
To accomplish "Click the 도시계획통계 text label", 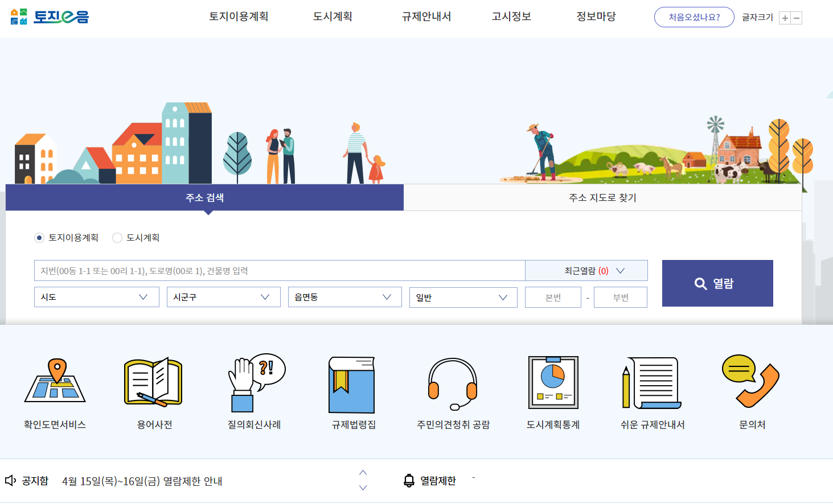I will [x=553, y=425].
